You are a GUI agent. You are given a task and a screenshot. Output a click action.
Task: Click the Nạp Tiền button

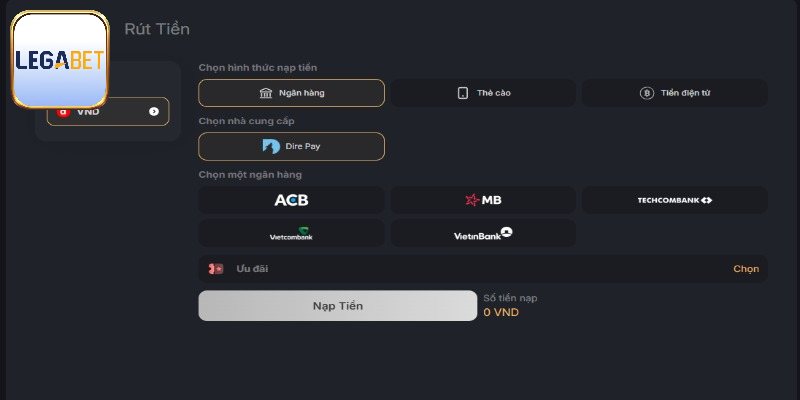[x=338, y=306]
